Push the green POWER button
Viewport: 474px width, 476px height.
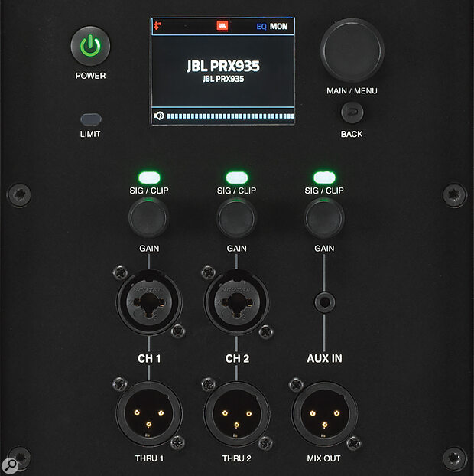click(90, 46)
